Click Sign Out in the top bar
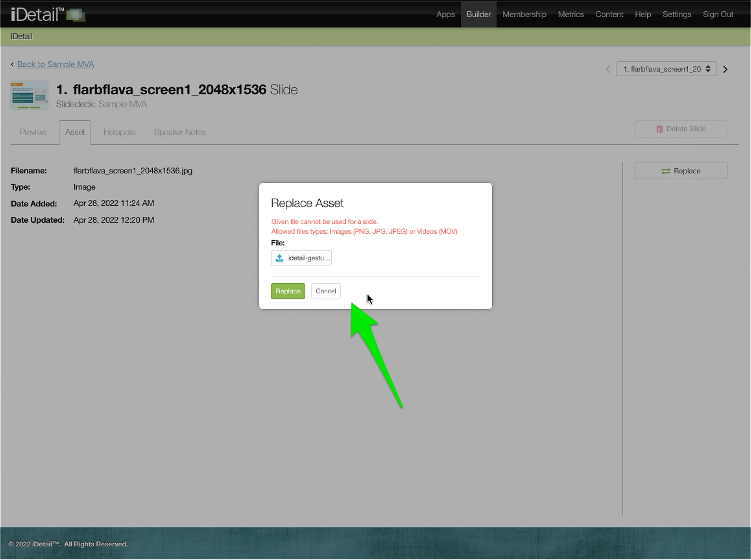The image size is (751, 560). tap(718, 14)
